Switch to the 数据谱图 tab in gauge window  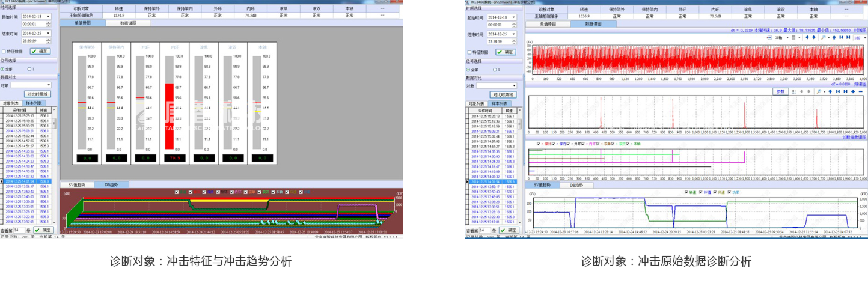click(128, 23)
